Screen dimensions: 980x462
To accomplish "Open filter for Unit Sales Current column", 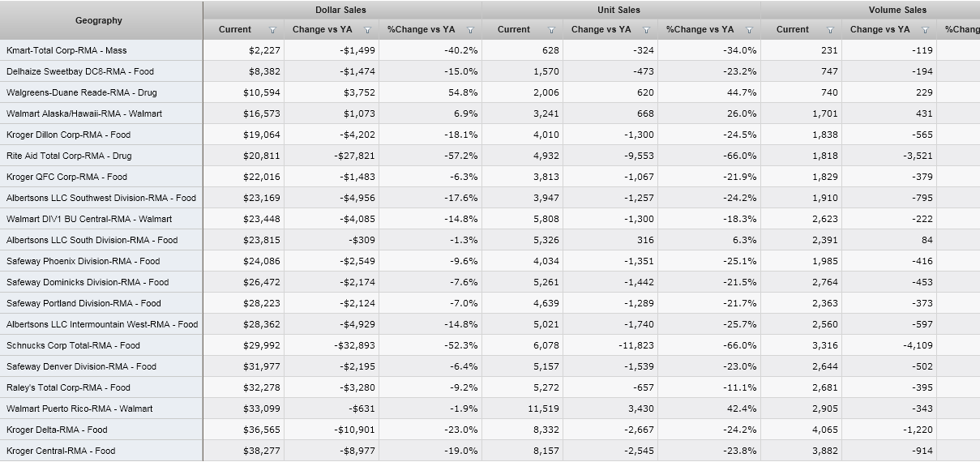I will coord(551,30).
